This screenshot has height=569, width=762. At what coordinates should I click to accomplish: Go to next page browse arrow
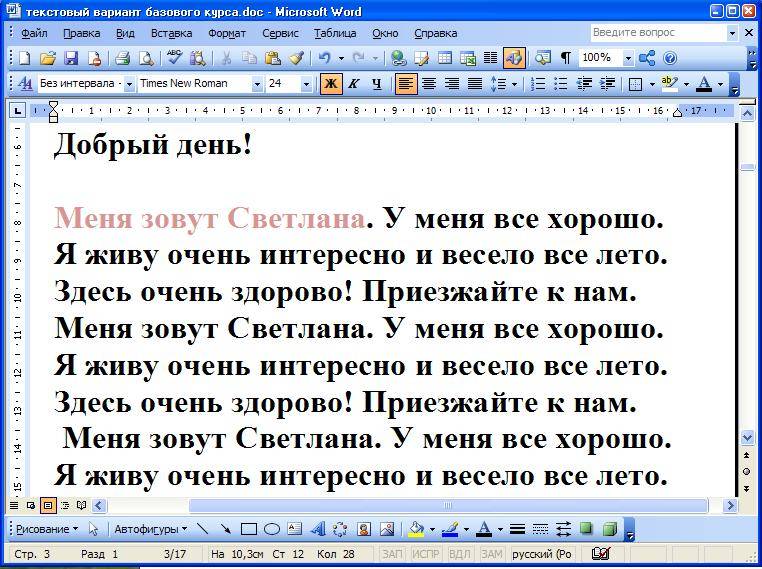[x=747, y=488]
